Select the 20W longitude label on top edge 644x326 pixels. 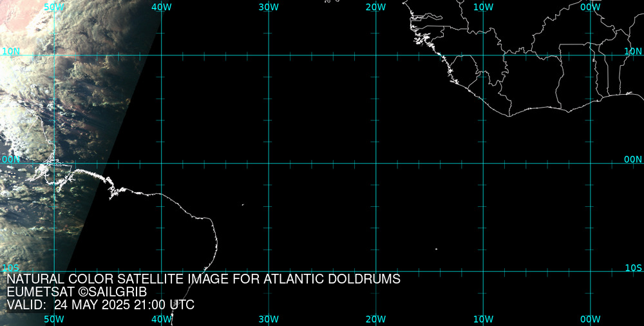(376, 7)
